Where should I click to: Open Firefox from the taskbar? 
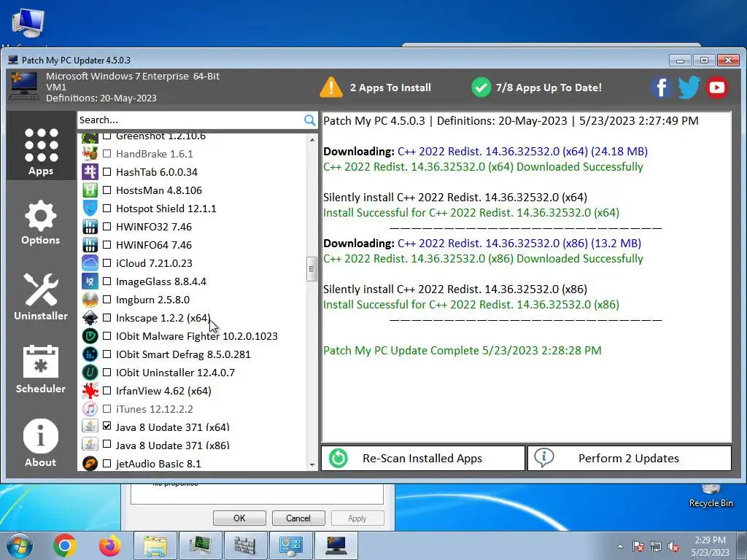pyautogui.click(x=109, y=545)
